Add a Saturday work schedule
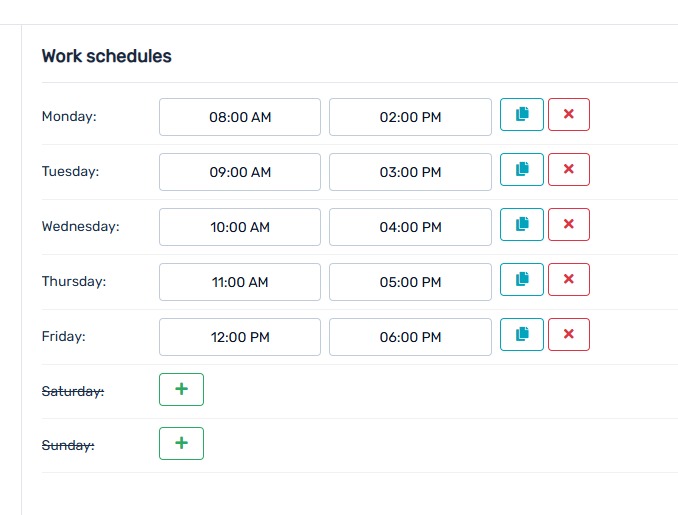This screenshot has width=678, height=515. (x=181, y=390)
